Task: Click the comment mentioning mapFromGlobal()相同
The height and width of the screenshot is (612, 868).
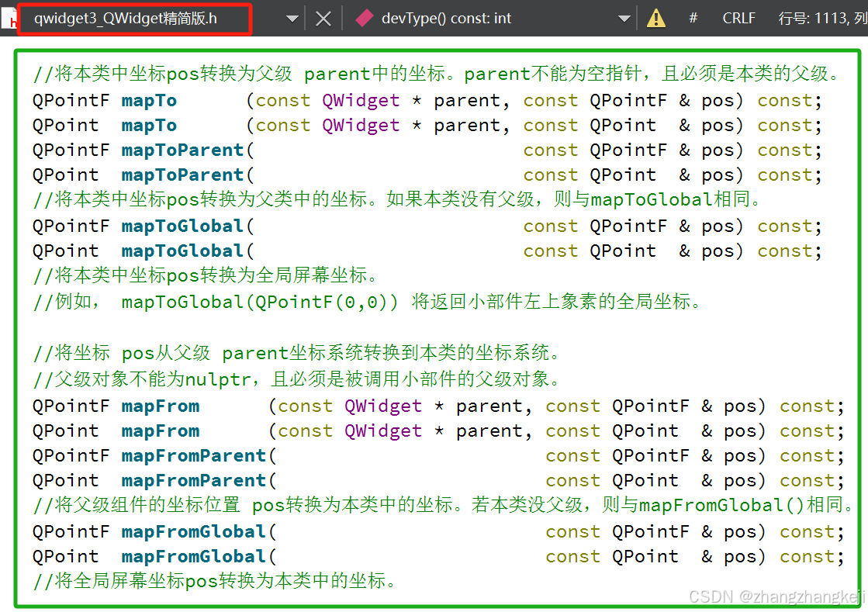Action: (x=444, y=505)
